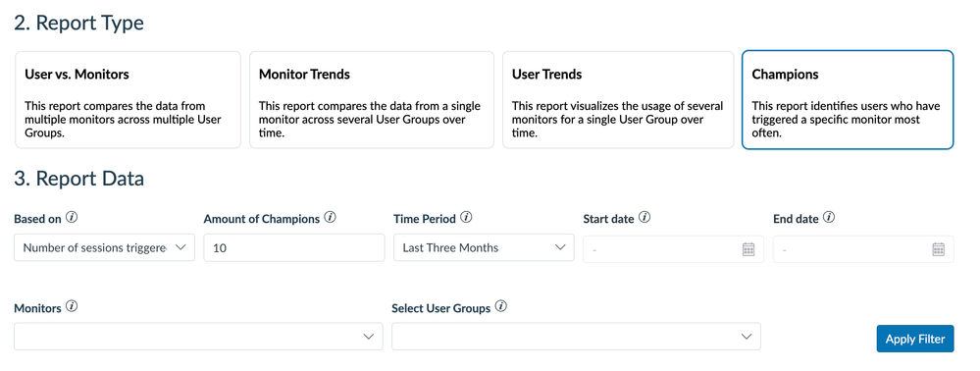Click the '2. Report Type' heading
980x371 pixels.
pos(78,24)
